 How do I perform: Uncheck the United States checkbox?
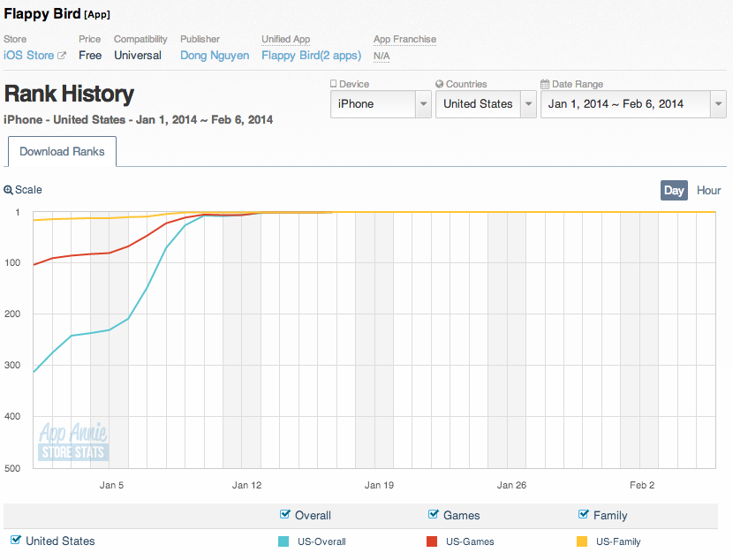click(x=15, y=540)
